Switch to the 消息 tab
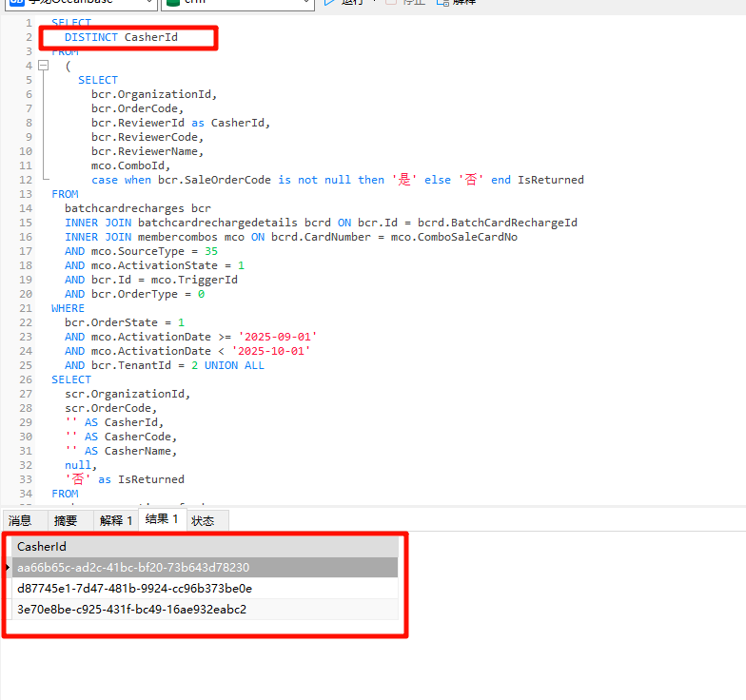This screenshot has width=746, height=700. click(x=20, y=520)
